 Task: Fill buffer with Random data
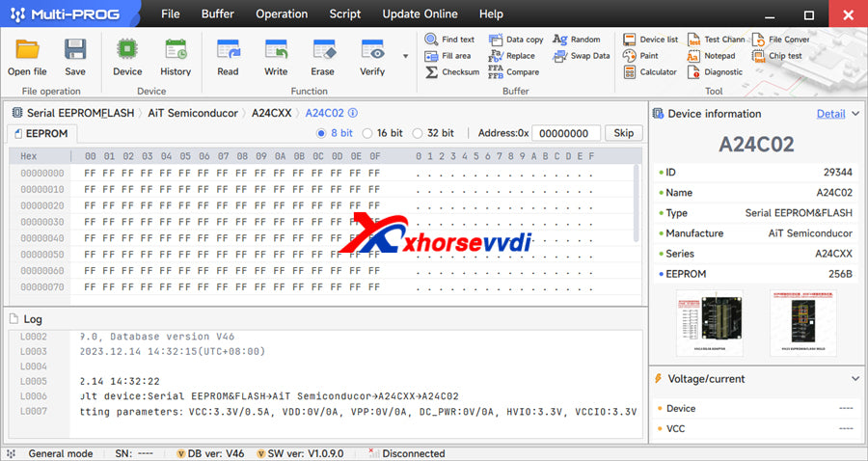(x=577, y=40)
